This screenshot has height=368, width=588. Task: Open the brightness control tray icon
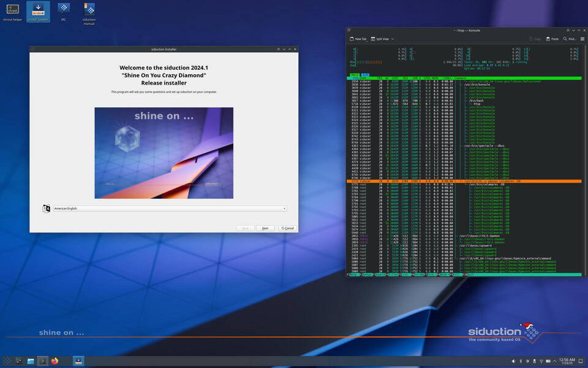[527, 361]
